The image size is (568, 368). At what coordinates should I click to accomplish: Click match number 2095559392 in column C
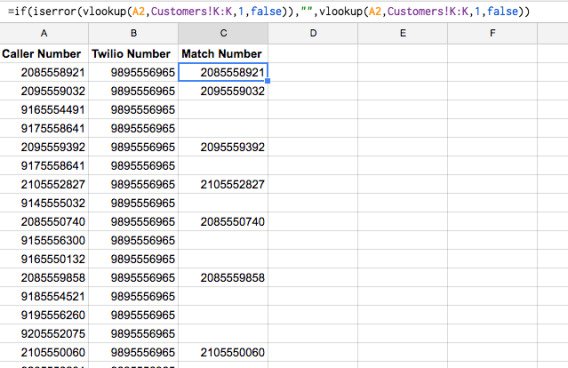(x=223, y=147)
